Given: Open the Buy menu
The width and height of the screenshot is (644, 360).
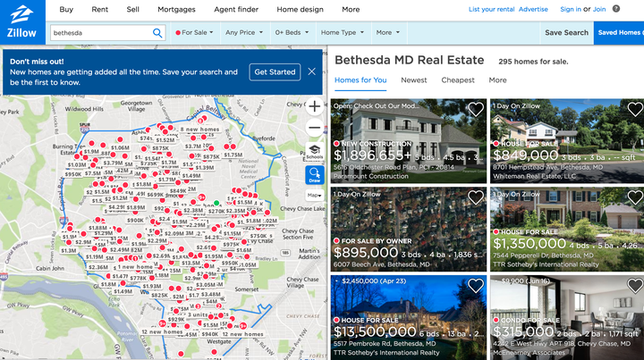Looking at the screenshot, I should click(66, 10).
